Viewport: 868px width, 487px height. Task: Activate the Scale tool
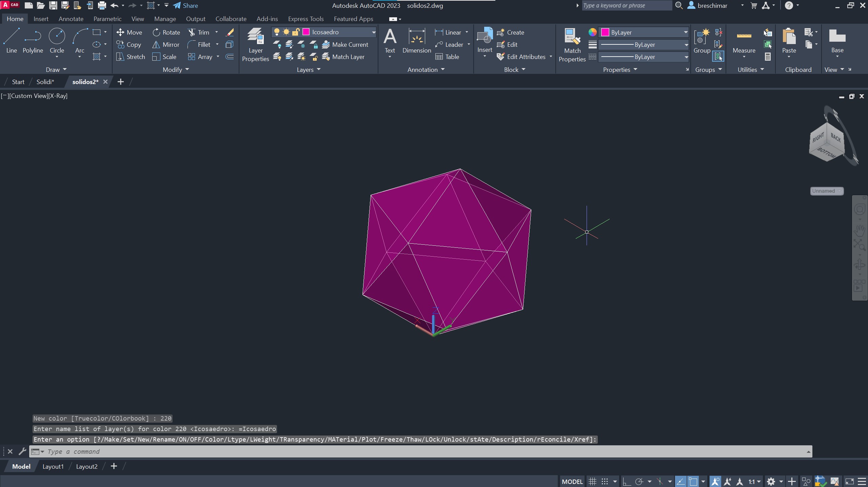tap(164, 57)
